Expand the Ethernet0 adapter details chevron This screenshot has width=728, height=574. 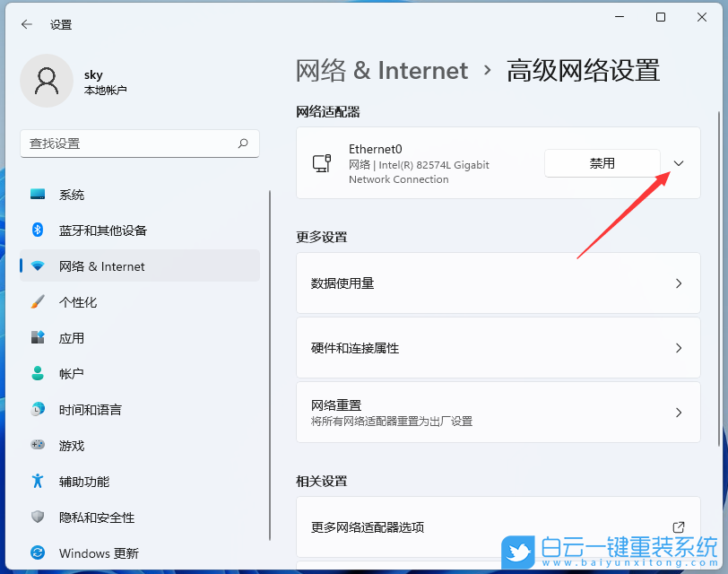click(679, 162)
